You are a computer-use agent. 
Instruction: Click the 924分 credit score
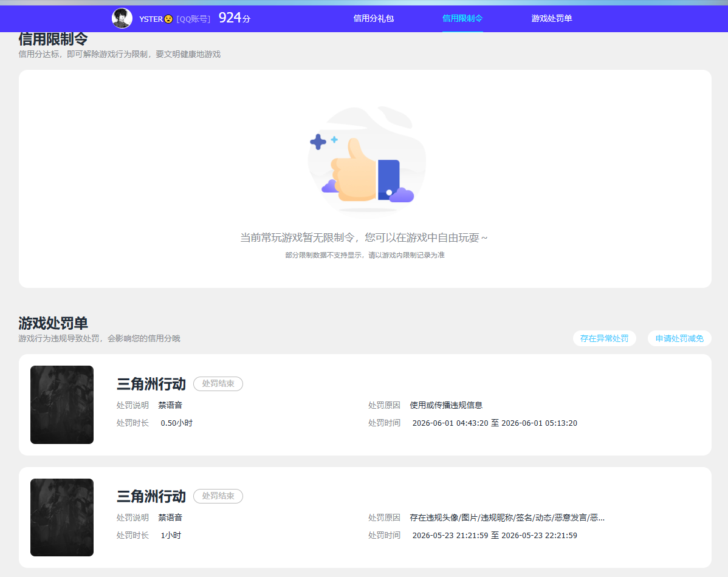click(x=235, y=18)
